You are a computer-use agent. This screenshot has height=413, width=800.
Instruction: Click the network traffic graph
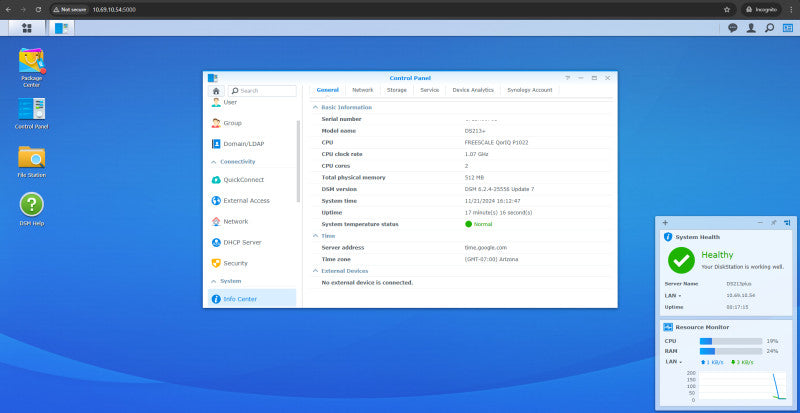click(x=742, y=386)
